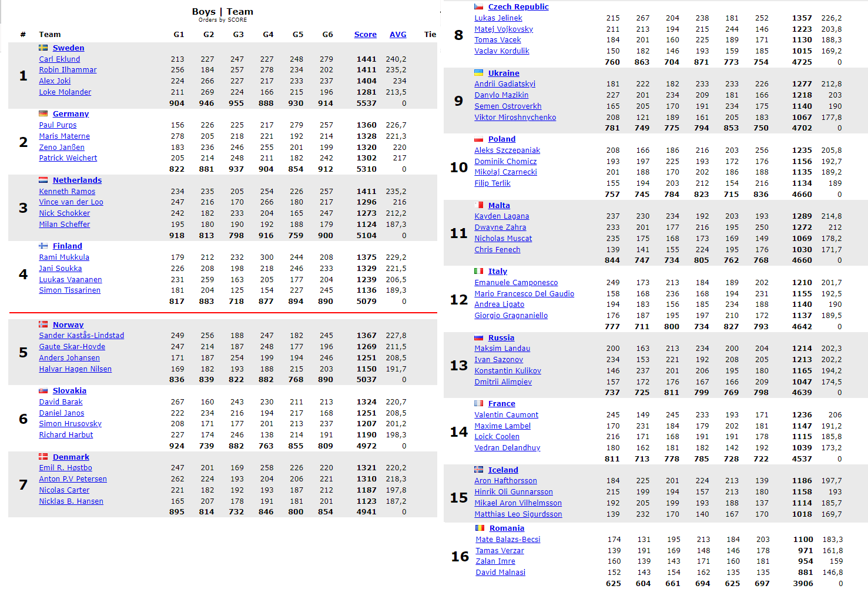
Task: Click the Ukraine flag icon
Action: [x=479, y=73]
